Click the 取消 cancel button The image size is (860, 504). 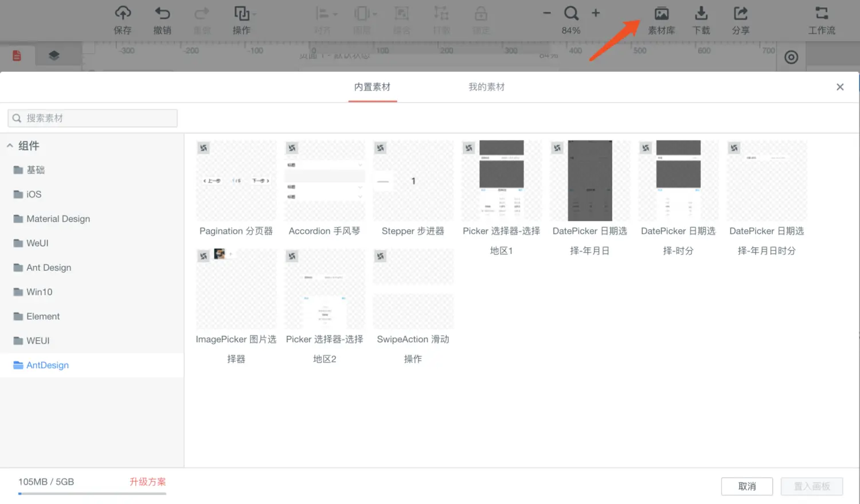(746, 486)
